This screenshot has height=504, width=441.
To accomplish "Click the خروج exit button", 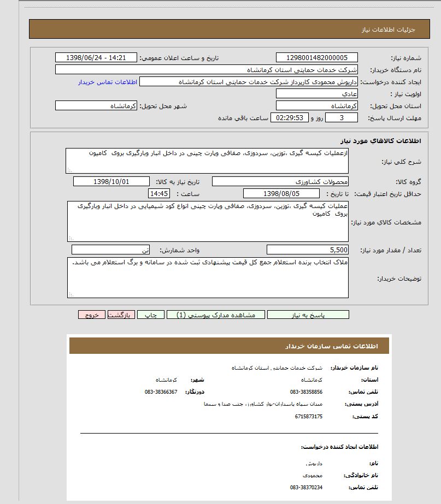I will (x=91, y=315).
